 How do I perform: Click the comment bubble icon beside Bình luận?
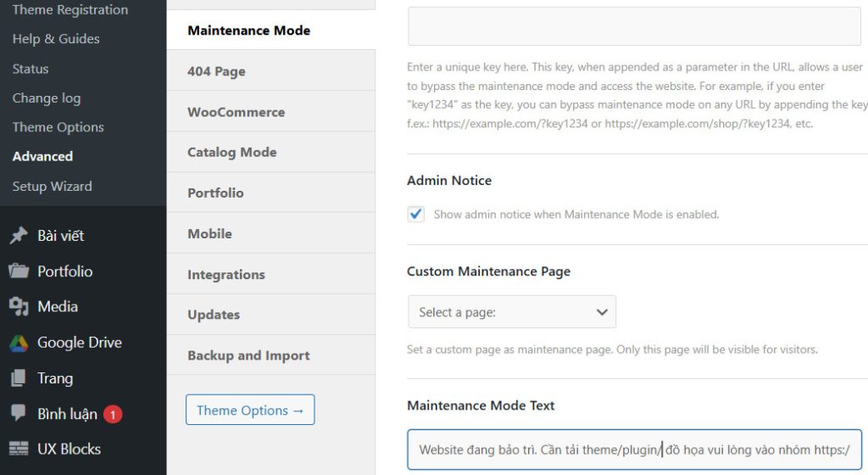[x=19, y=413]
